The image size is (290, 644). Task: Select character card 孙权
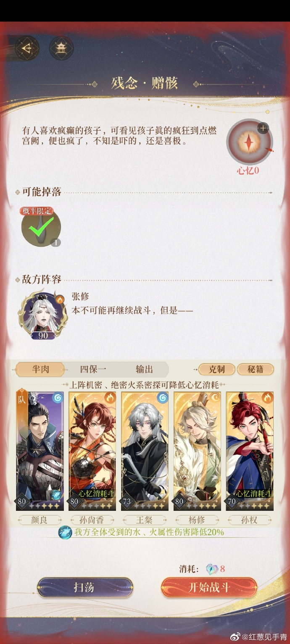pos(250,451)
